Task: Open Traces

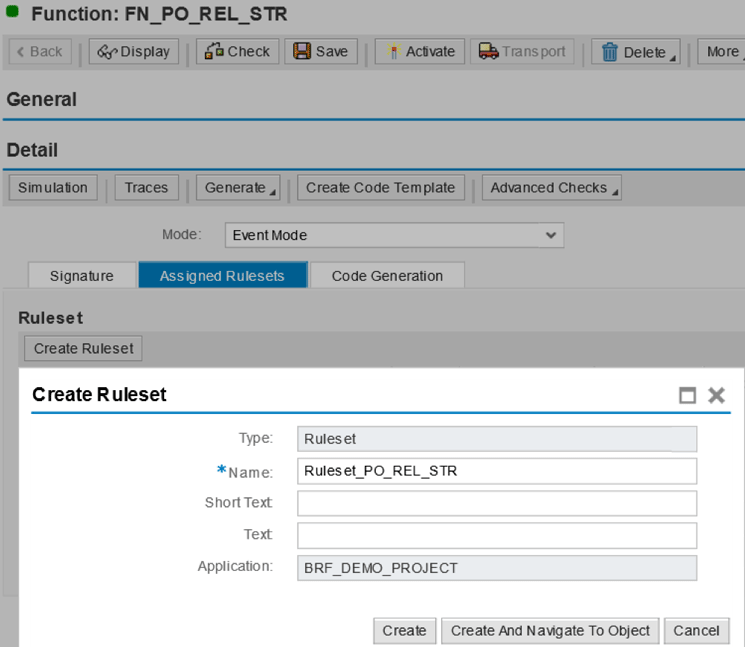Action: point(146,188)
